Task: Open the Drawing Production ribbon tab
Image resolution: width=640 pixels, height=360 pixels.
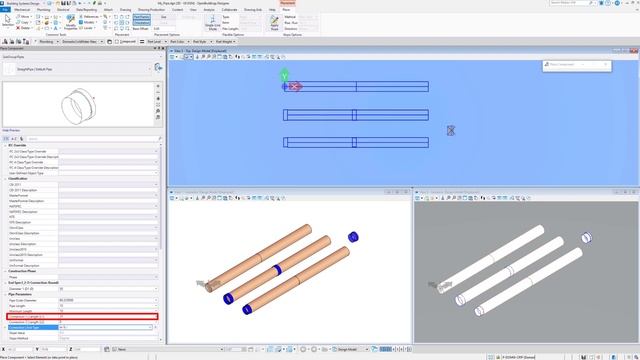Action: coord(151,9)
